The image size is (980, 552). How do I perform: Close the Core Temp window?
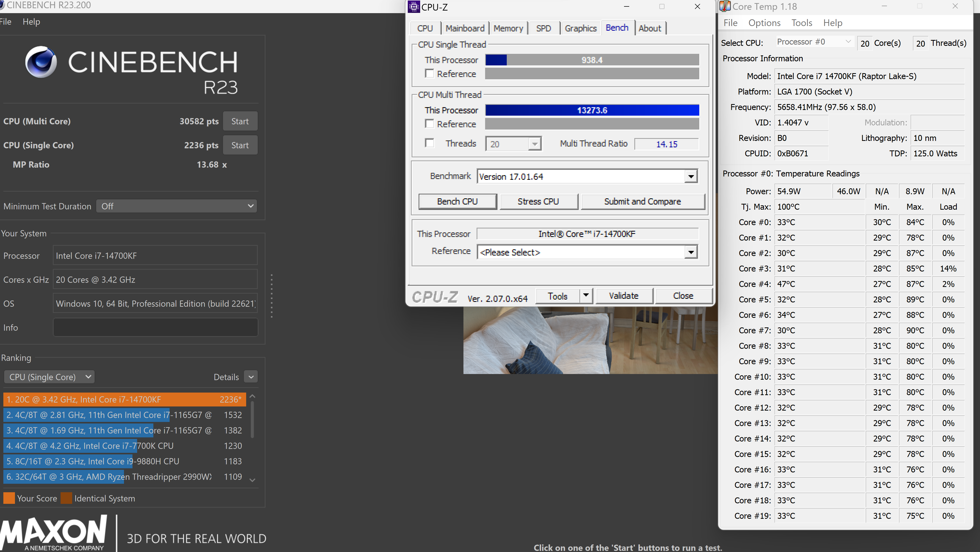[x=955, y=6]
